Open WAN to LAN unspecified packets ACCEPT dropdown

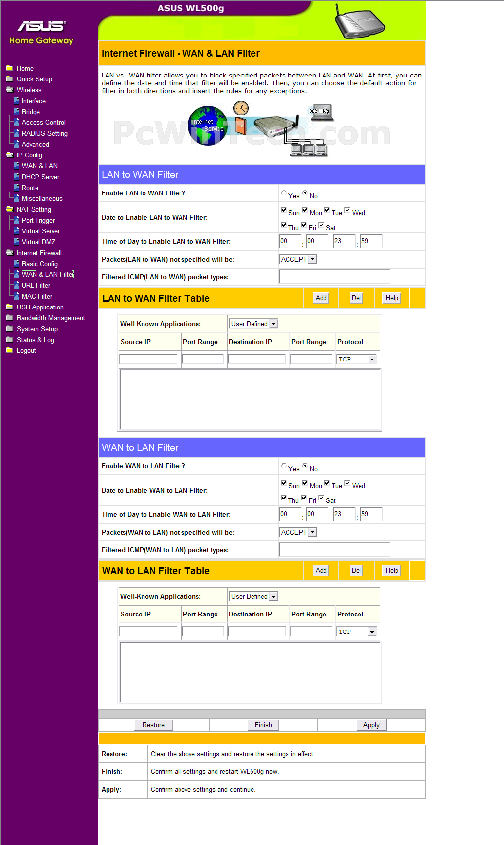click(298, 532)
